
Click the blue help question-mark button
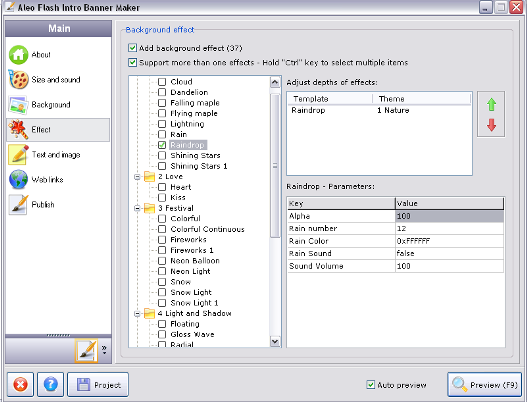tap(50, 384)
